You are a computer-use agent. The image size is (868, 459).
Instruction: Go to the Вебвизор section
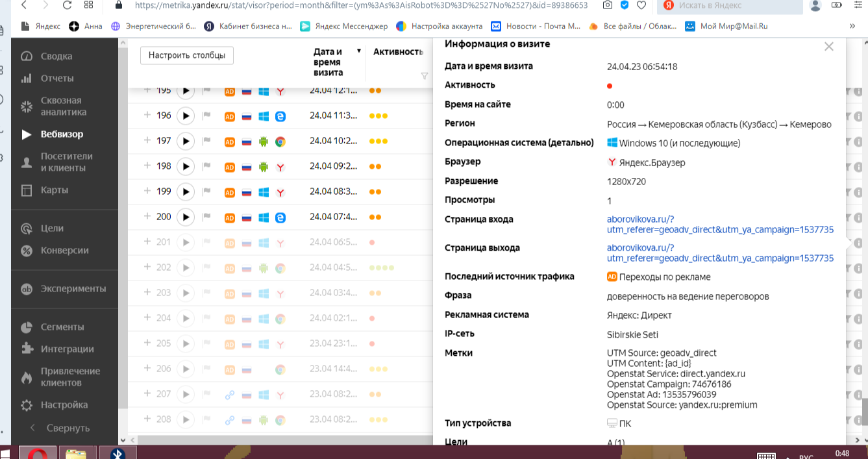tap(62, 134)
